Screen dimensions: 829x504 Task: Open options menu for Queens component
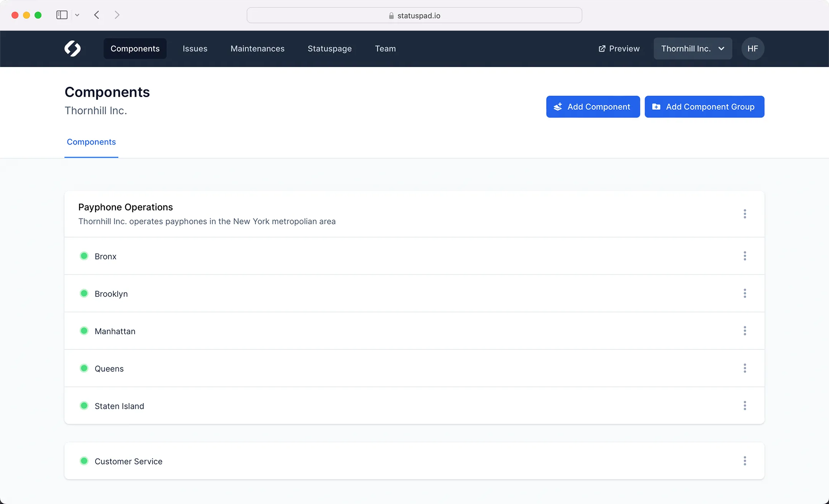(745, 368)
